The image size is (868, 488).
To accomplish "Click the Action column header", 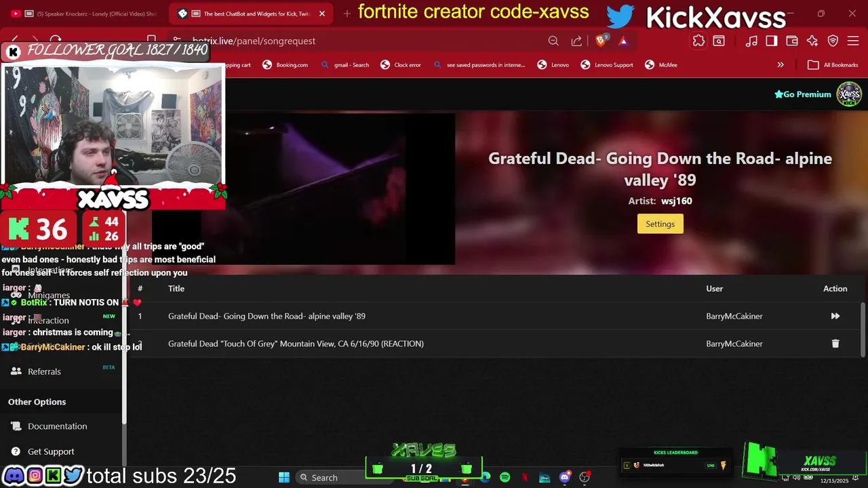I will coord(835,289).
